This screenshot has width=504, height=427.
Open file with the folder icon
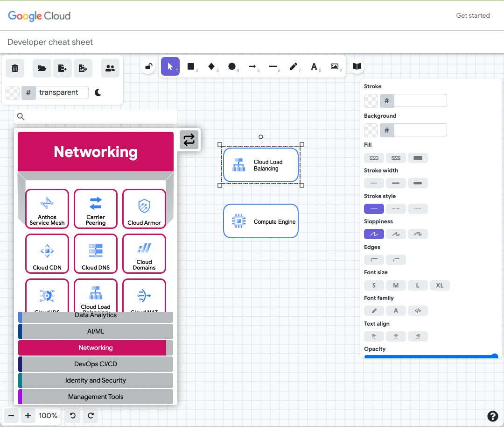42,68
